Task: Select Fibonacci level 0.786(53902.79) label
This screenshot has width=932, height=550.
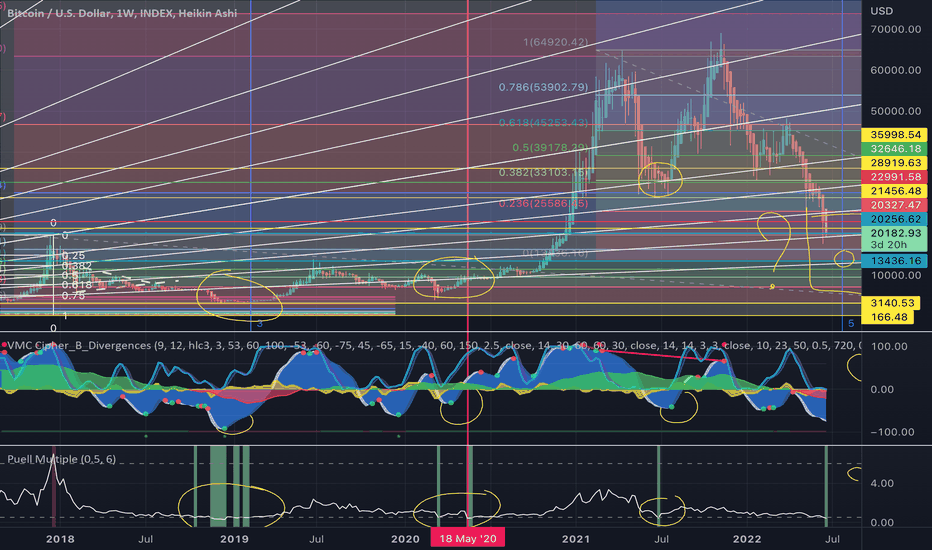Action: pos(543,87)
